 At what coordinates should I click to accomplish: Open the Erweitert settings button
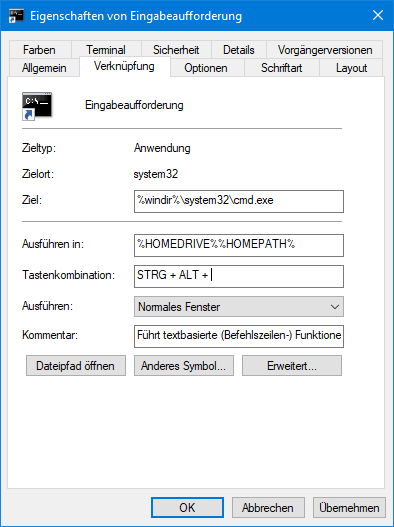point(292,365)
